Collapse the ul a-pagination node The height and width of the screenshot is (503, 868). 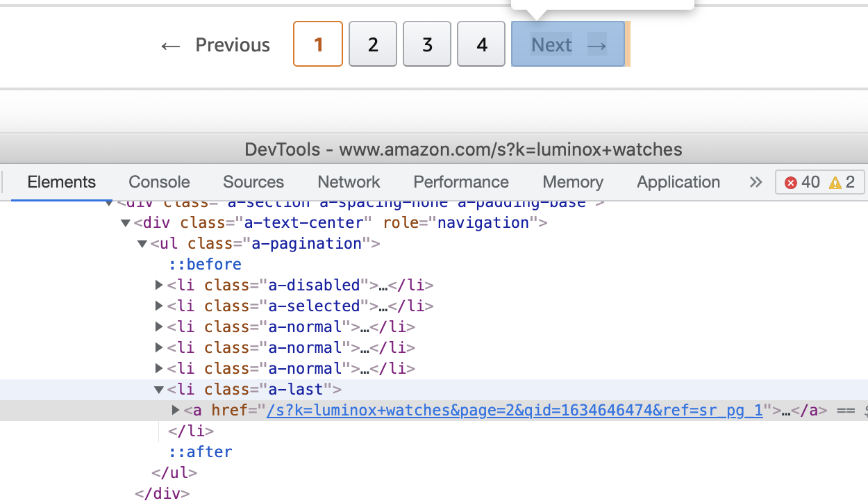point(142,244)
